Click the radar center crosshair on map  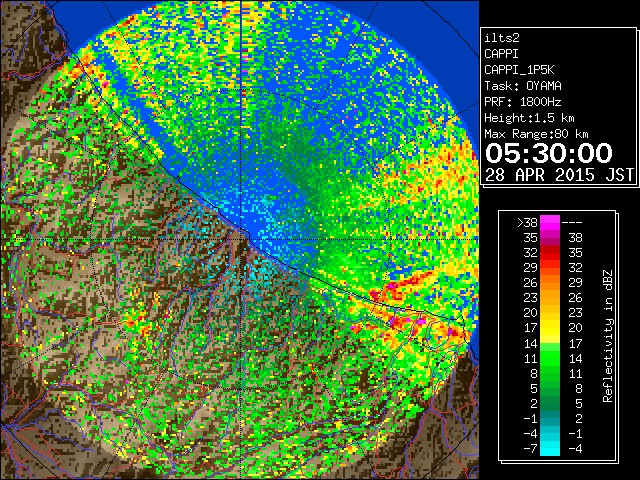point(241,239)
